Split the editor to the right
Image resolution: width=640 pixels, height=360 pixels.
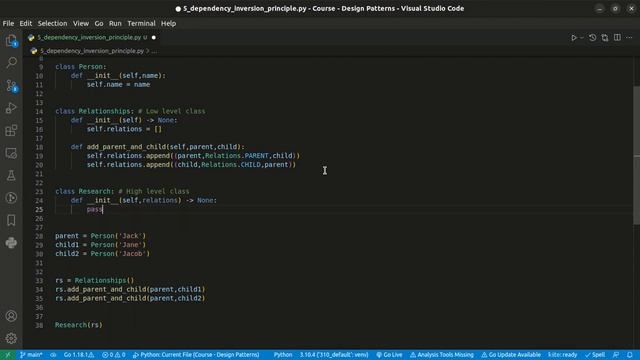617,38
